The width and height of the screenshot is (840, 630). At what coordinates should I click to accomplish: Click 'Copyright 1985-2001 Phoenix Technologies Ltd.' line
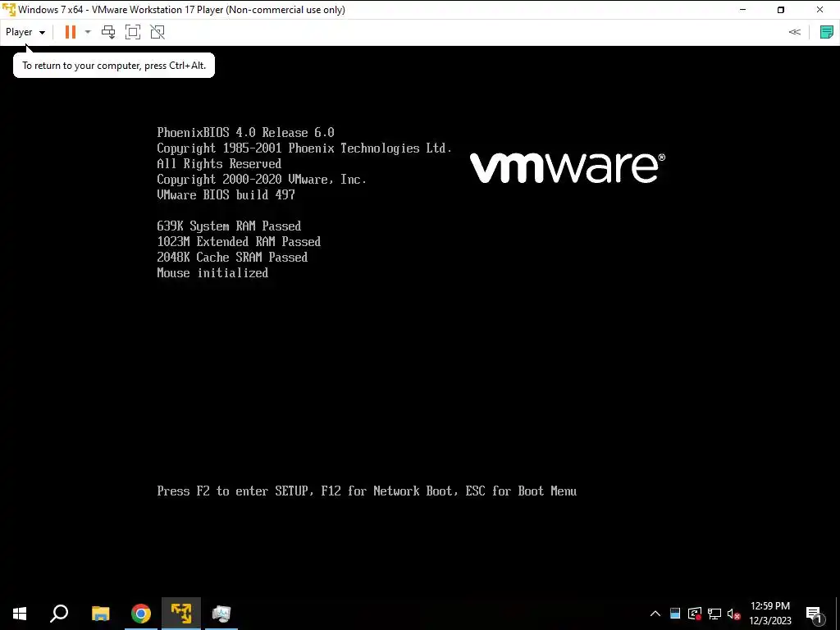[x=304, y=148]
